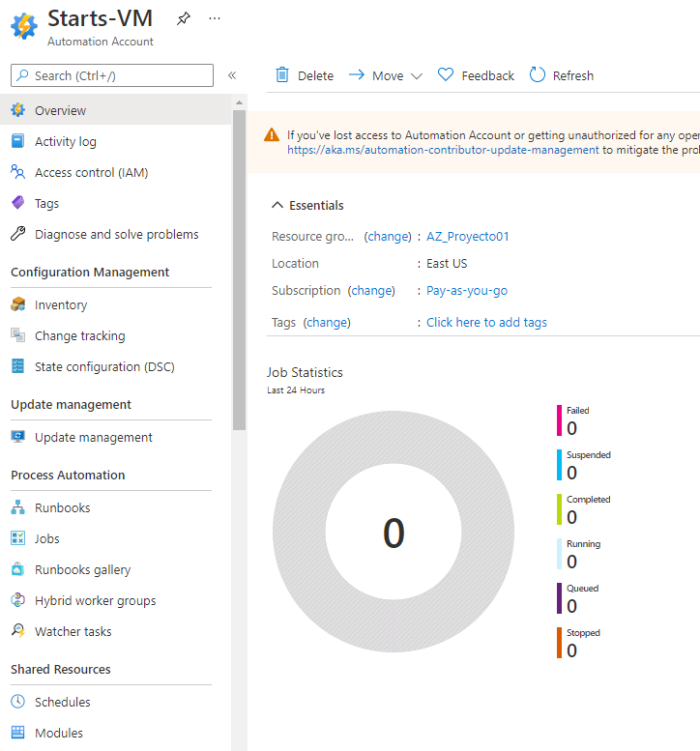Click the Feedback heart icon
This screenshot has height=751, width=700.
point(446,75)
